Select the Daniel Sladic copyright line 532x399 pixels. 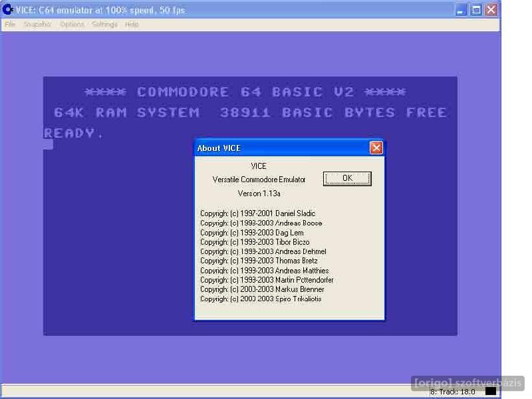click(x=257, y=213)
